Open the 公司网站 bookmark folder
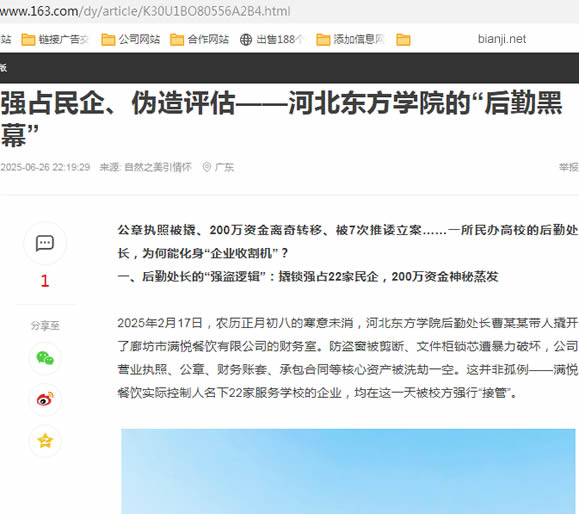 (x=131, y=39)
